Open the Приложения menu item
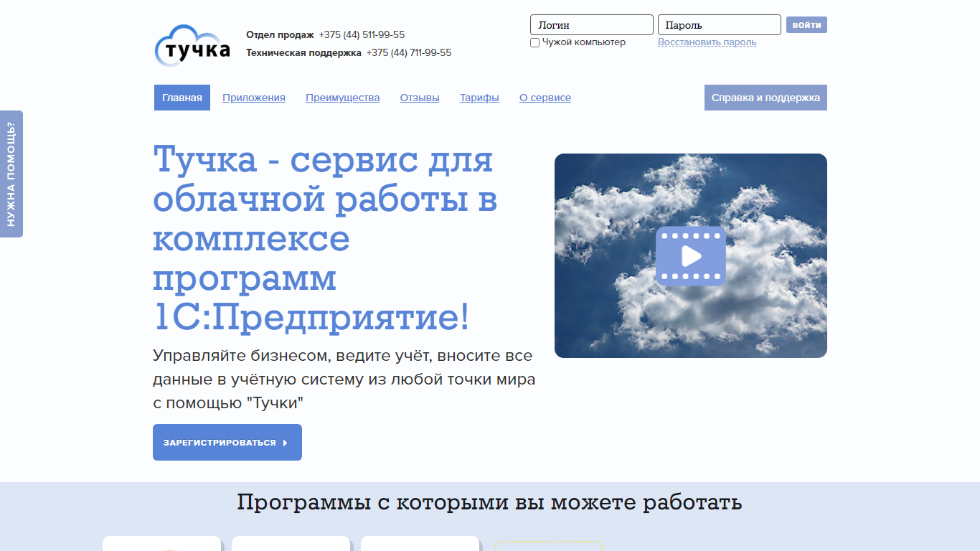The image size is (980, 551). pyautogui.click(x=254, y=98)
